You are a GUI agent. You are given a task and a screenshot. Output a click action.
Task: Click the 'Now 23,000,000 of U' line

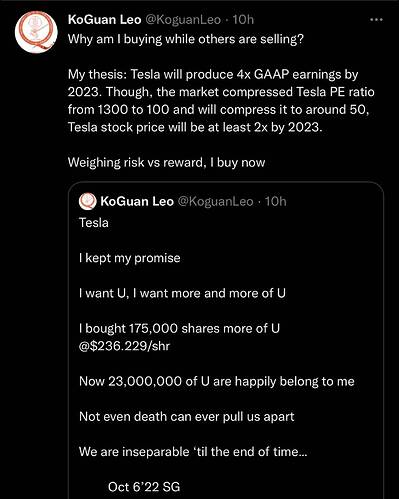coord(217,381)
